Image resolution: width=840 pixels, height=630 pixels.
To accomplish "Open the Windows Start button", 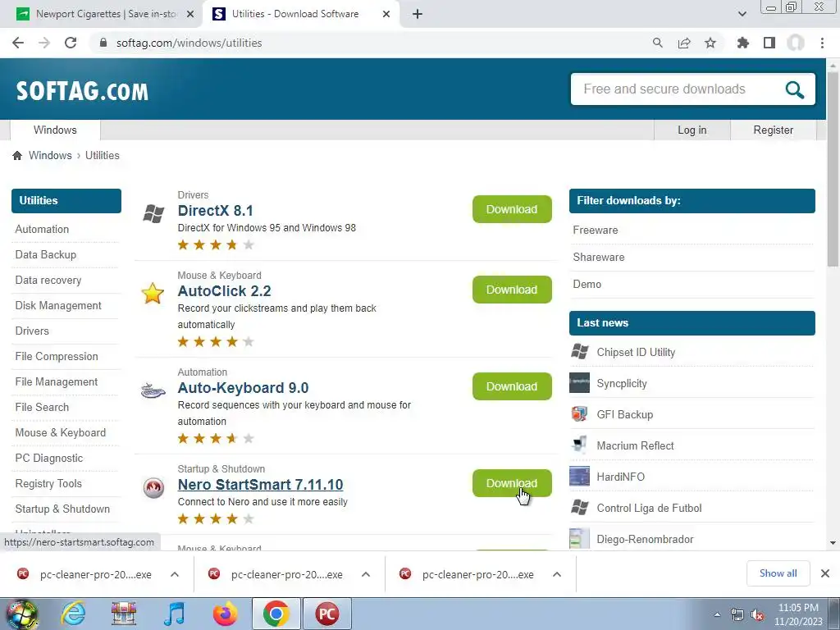I will pos(22,614).
